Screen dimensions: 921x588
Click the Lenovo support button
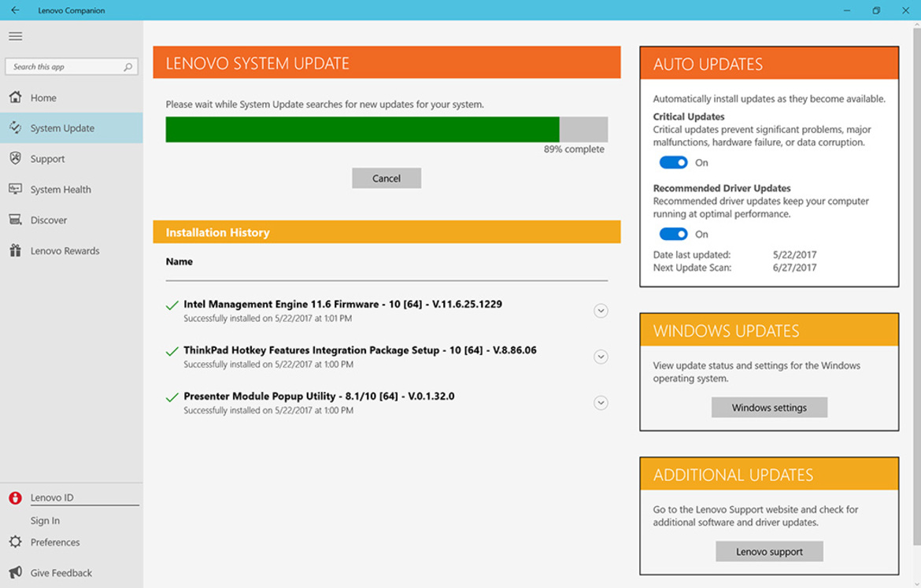click(x=769, y=552)
